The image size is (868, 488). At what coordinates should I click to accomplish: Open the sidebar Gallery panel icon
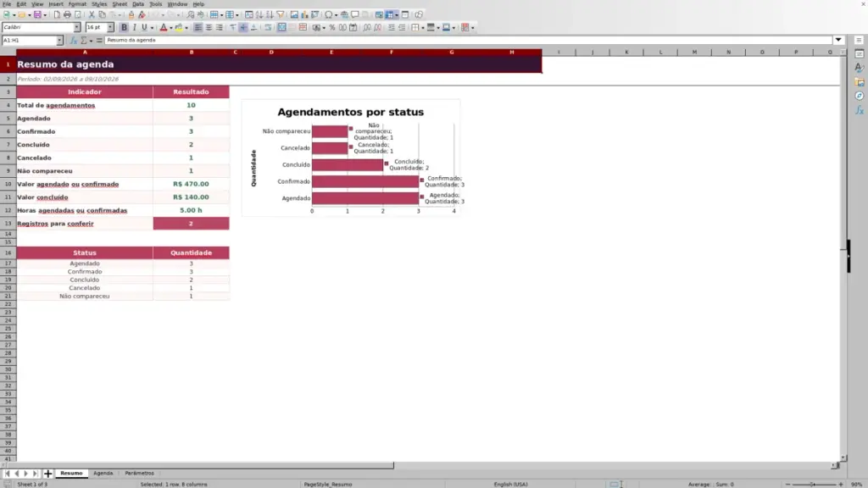coord(860,82)
